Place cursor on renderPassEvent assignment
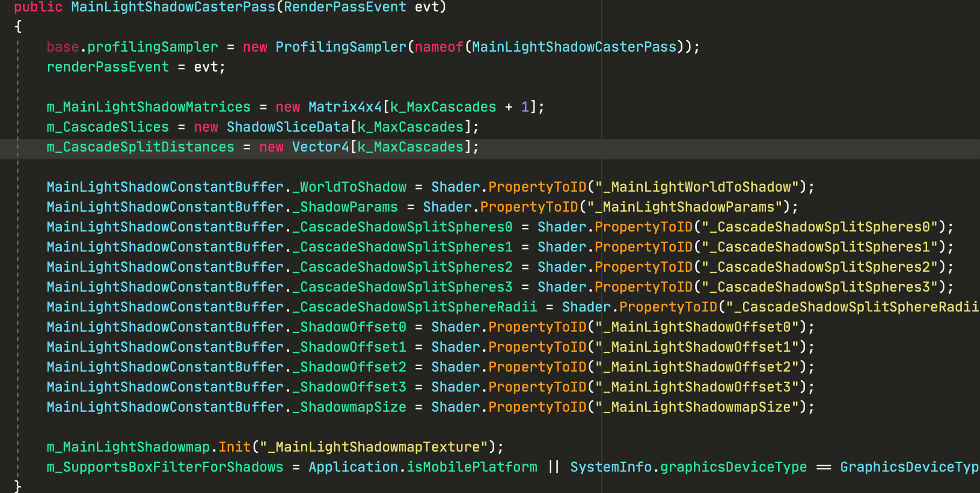Image resolution: width=980 pixels, height=493 pixels. point(108,67)
